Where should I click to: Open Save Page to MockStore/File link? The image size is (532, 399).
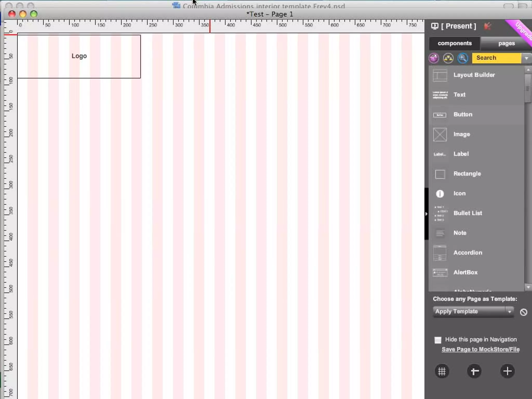point(480,349)
